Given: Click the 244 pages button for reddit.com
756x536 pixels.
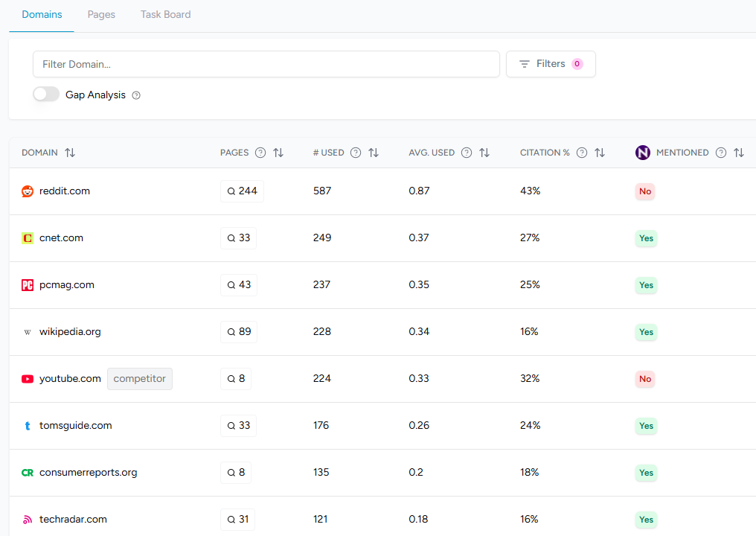Looking at the screenshot, I should pos(242,191).
